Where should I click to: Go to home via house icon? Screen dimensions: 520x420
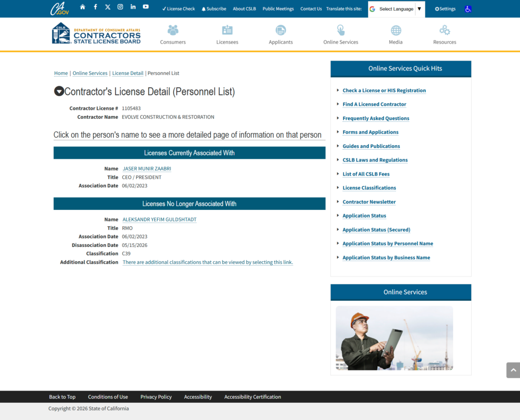(83, 7)
